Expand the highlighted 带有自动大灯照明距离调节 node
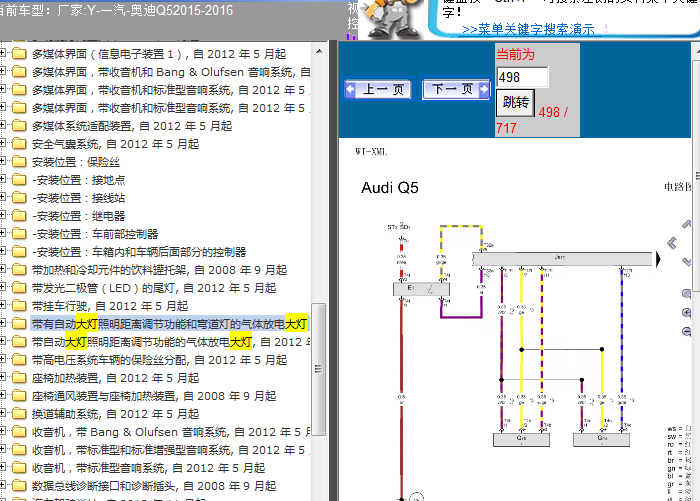This screenshot has height=501, width=700. click(x=2, y=324)
